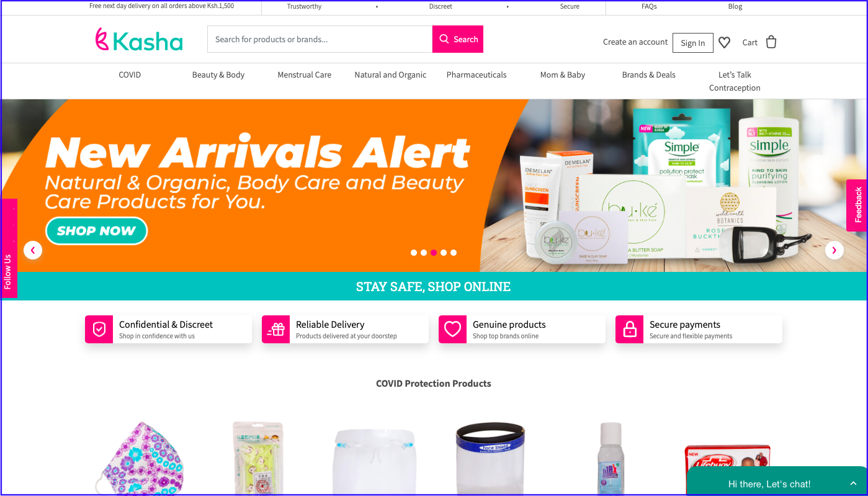868x496 pixels.
Task: Select the first carousel dot
Action: [x=414, y=253]
